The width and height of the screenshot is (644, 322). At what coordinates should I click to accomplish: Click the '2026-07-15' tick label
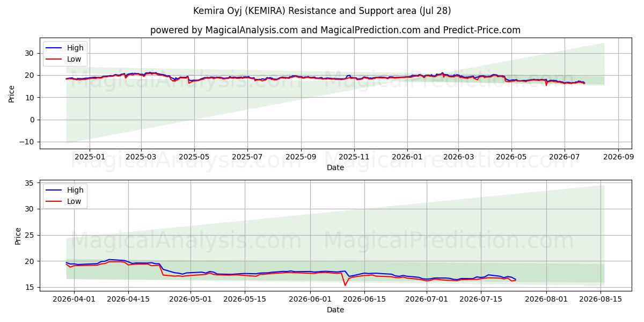(x=481, y=299)
